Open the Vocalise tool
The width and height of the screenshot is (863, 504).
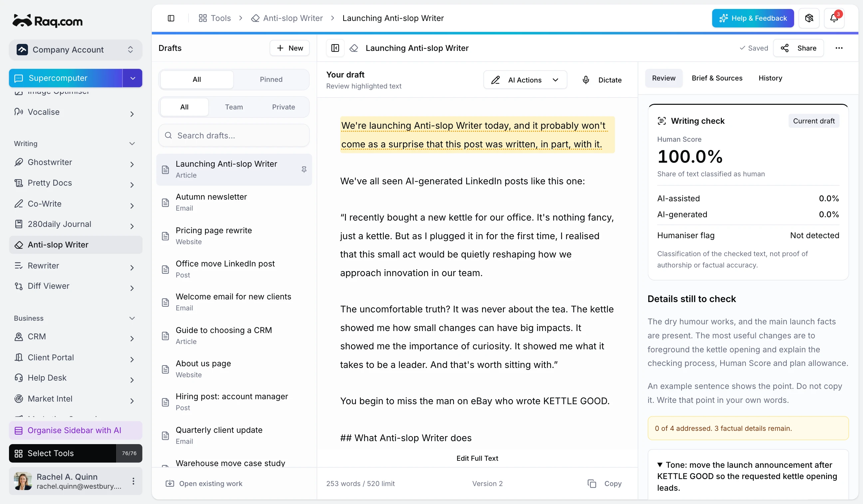coord(75,112)
